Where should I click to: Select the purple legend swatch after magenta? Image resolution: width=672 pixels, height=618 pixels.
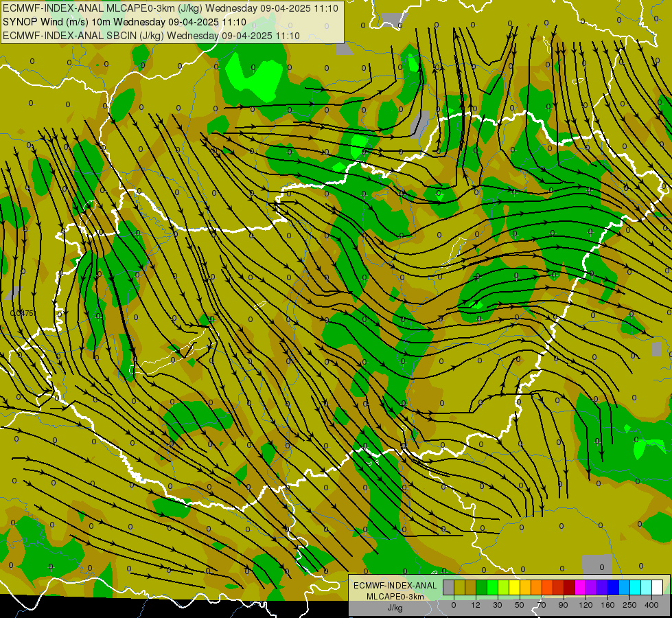click(592, 587)
